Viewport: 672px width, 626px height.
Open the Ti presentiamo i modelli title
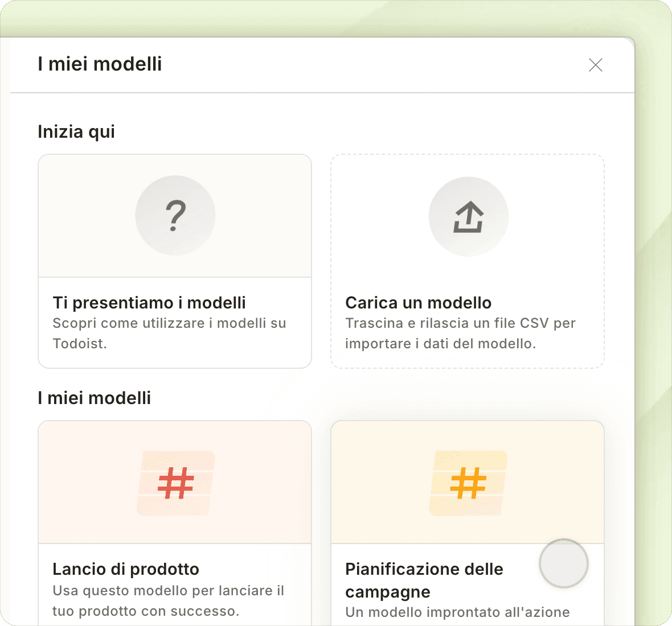point(149,303)
